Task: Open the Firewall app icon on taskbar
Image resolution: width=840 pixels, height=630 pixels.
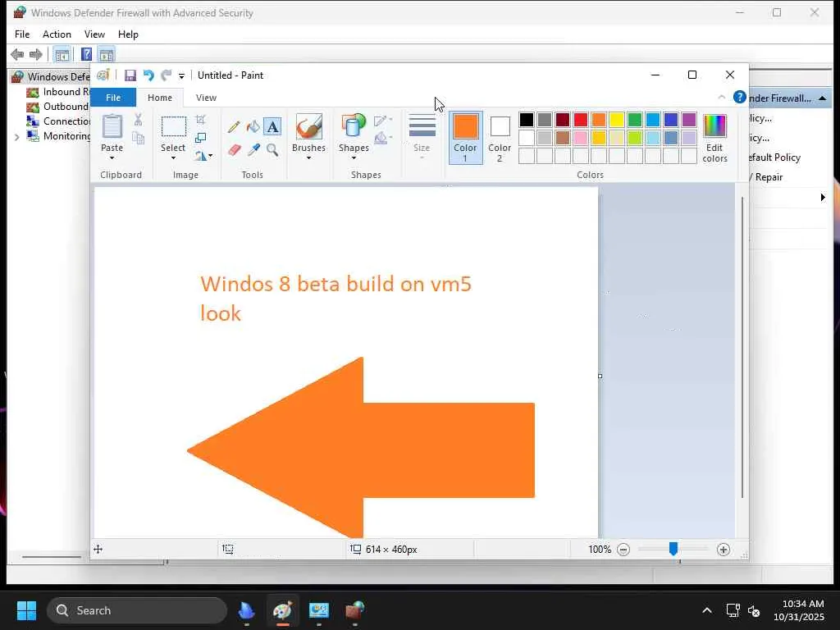Action: tap(354, 610)
